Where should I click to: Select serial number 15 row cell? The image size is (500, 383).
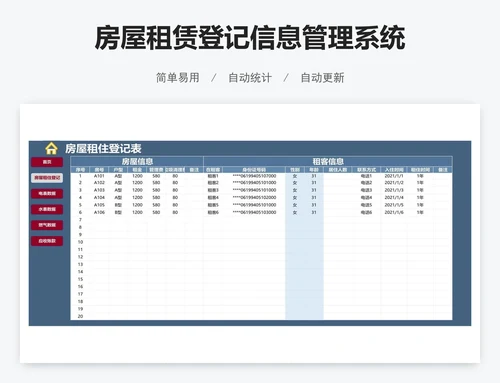click(x=80, y=279)
